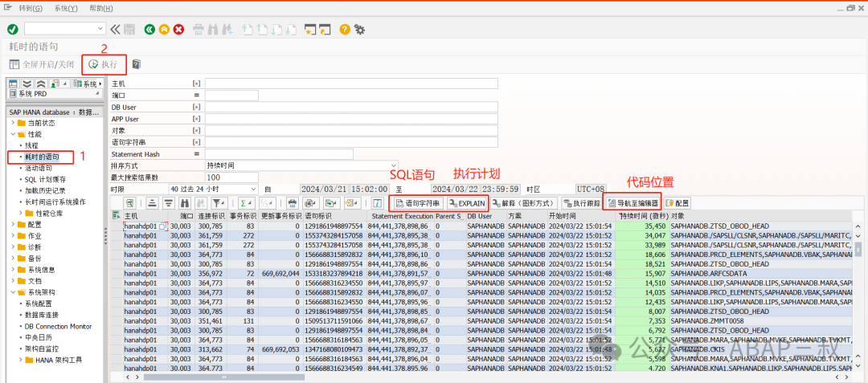Image resolution: width=868 pixels, height=383 pixels.
Task: Click the red Cancel X icon
Action: pos(178,29)
